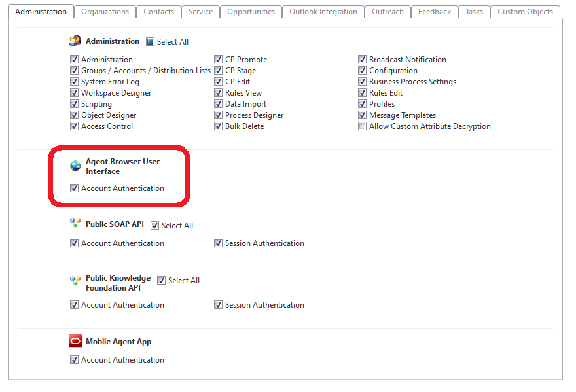Uncheck Process Designer
The image size is (576, 392).
coord(218,115)
